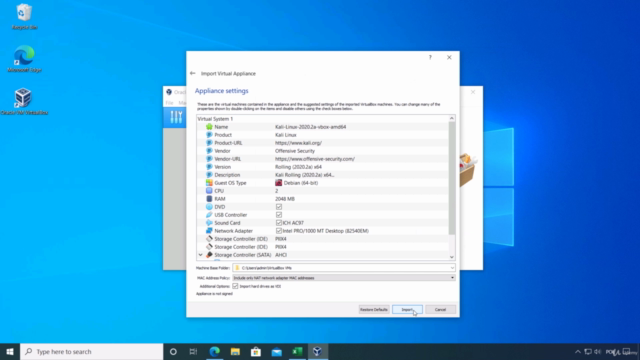This screenshot has height=360, width=640.
Task: Click the red Debian OS icon
Action: click(278, 183)
